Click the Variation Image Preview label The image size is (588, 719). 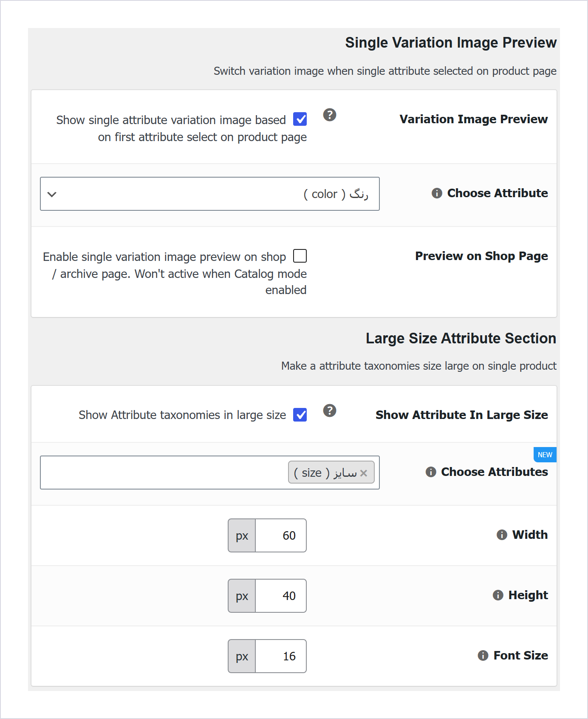pyautogui.click(x=474, y=119)
